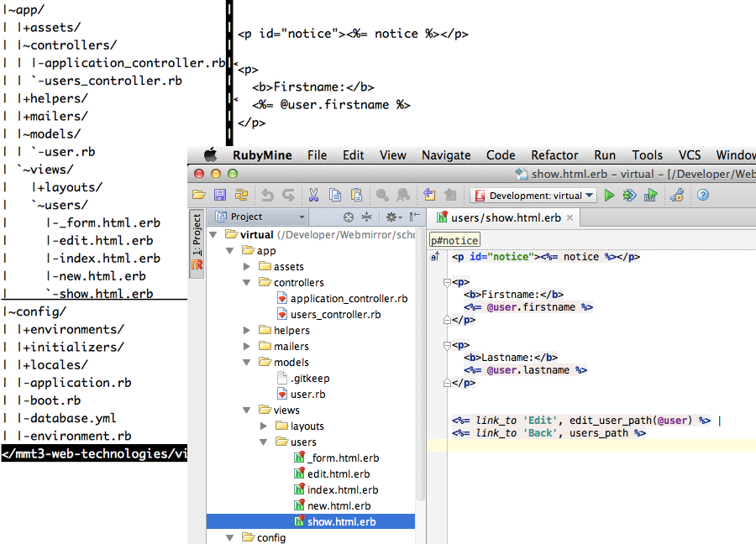Click the Copy toolbar icon
The height and width of the screenshot is (544, 756).
tap(334, 195)
